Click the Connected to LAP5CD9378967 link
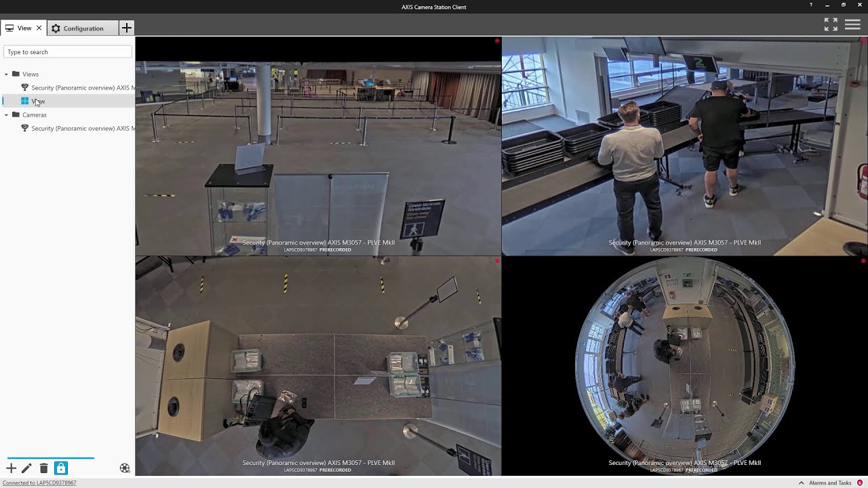Screen dimensions: 868x488 39,483
